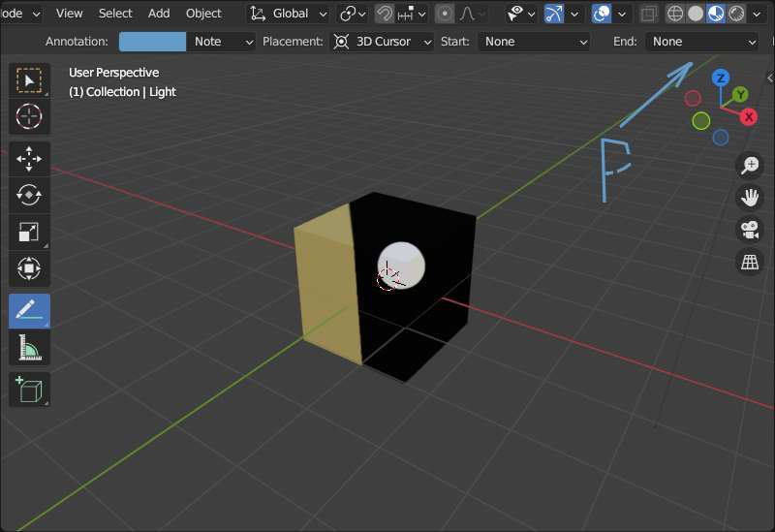Switch to Wireframe viewport shading

pyautogui.click(x=674, y=14)
